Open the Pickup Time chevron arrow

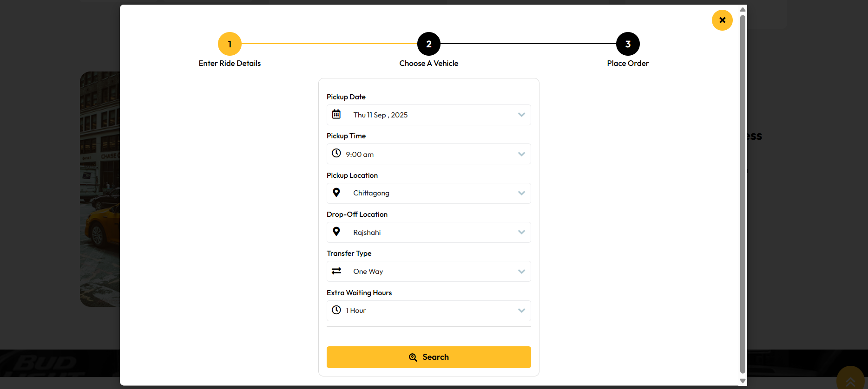tap(521, 154)
